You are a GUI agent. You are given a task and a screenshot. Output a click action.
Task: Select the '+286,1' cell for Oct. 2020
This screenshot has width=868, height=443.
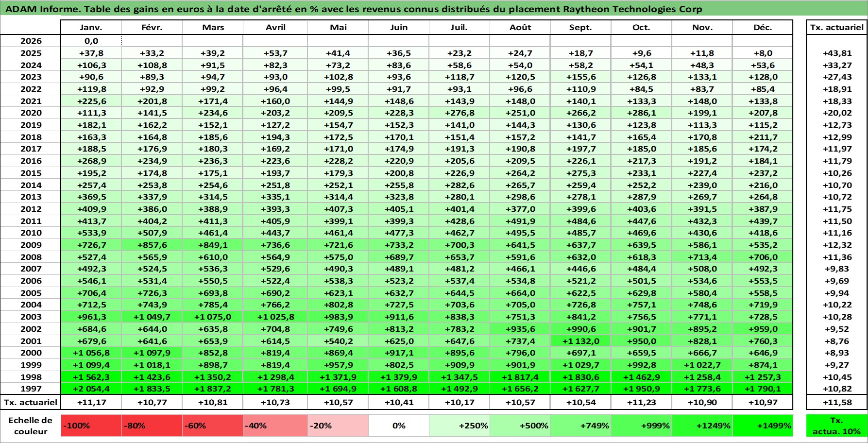click(642, 113)
